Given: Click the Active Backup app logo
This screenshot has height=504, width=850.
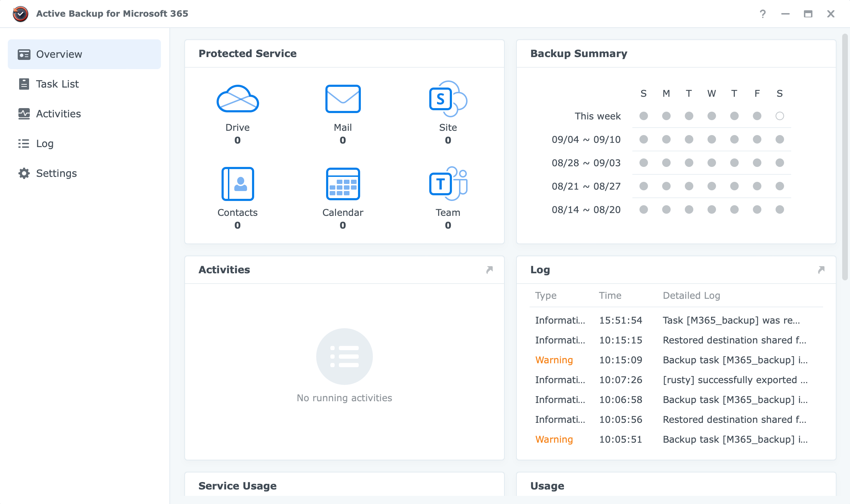Looking at the screenshot, I should [x=21, y=14].
